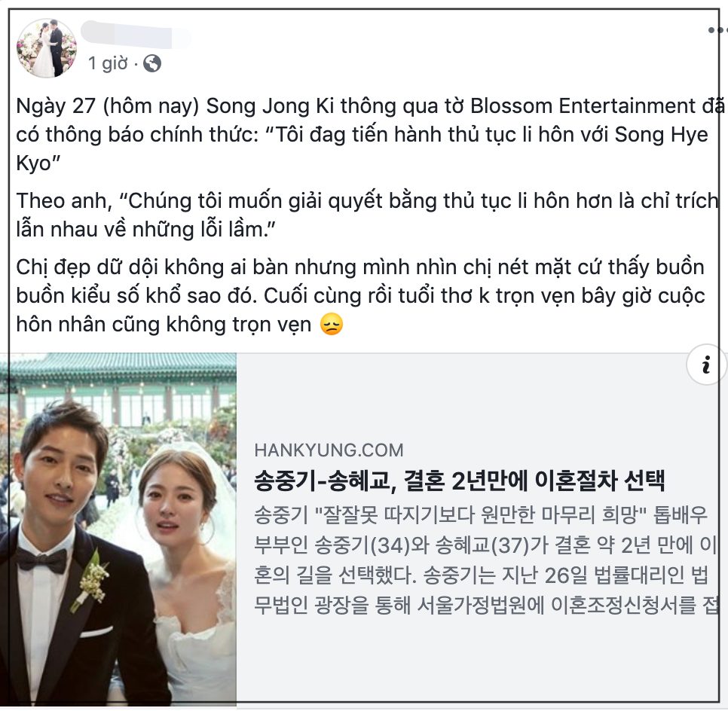The image size is (728, 711).
Task: Click the paragraph starting 'Theo anh'
Action: [x=367, y=215]
